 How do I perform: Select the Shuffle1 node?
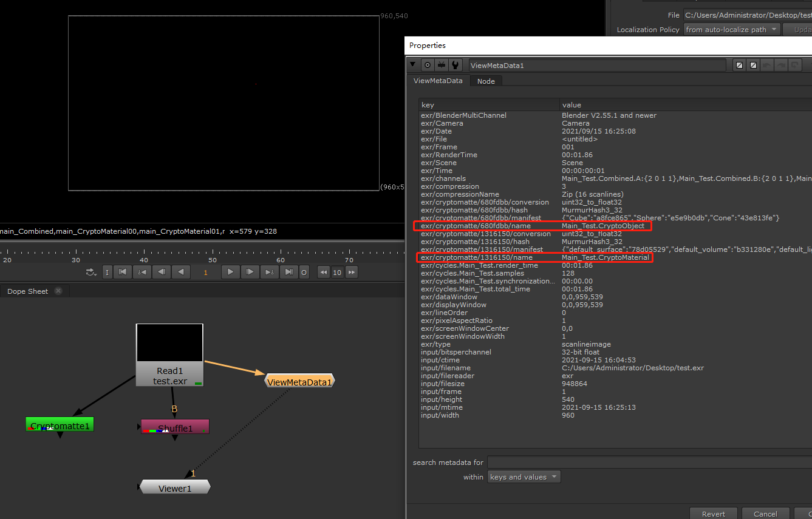[175, 427]
